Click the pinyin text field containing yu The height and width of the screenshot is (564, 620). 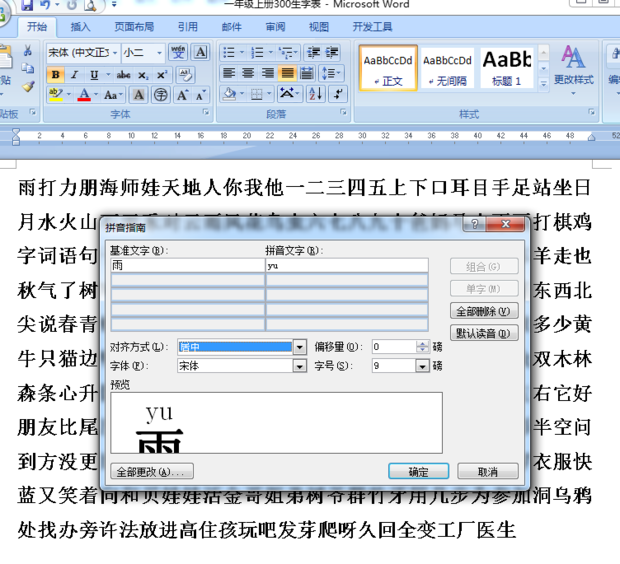click(x=347, y=265)
